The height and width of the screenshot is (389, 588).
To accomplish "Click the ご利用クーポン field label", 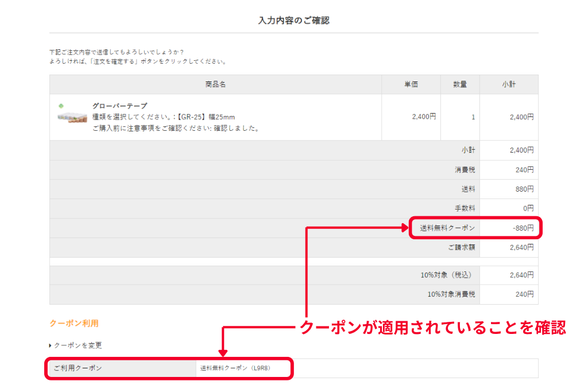I will [x=78, y=368].
